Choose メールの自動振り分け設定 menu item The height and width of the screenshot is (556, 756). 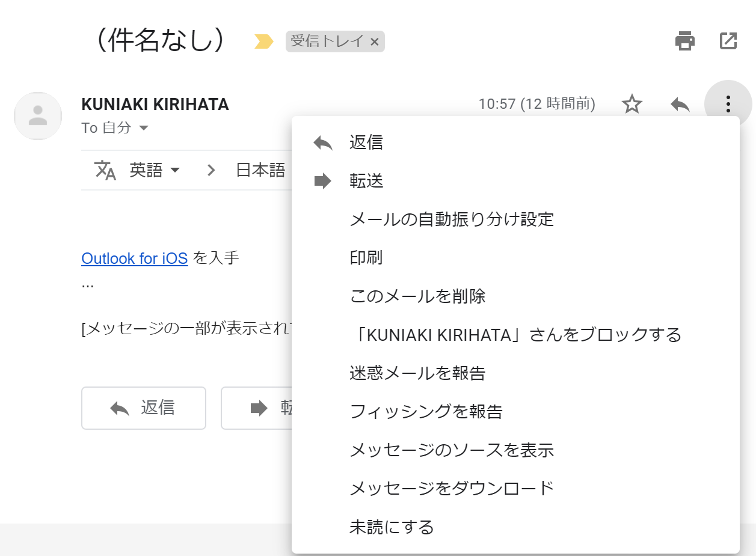click(452, 219)
